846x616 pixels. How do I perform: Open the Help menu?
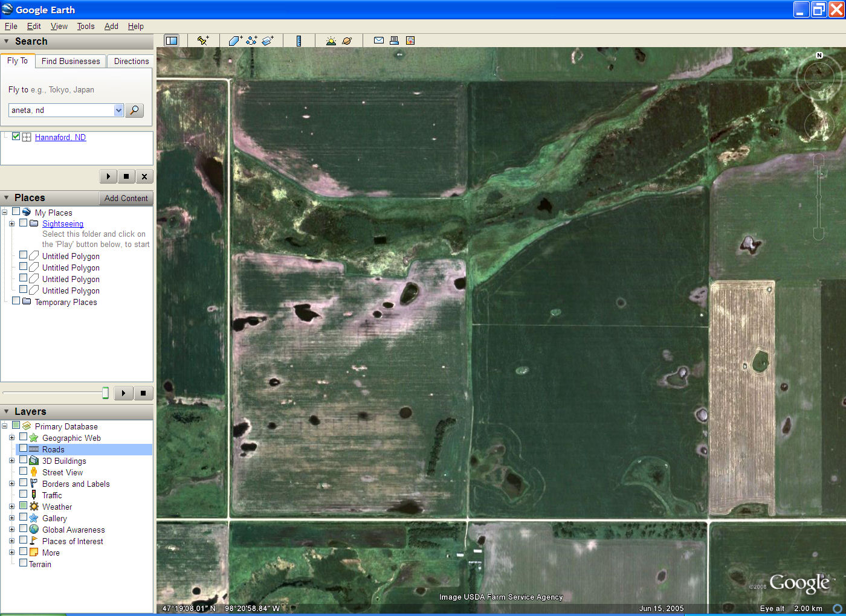(x=136, y=26)
